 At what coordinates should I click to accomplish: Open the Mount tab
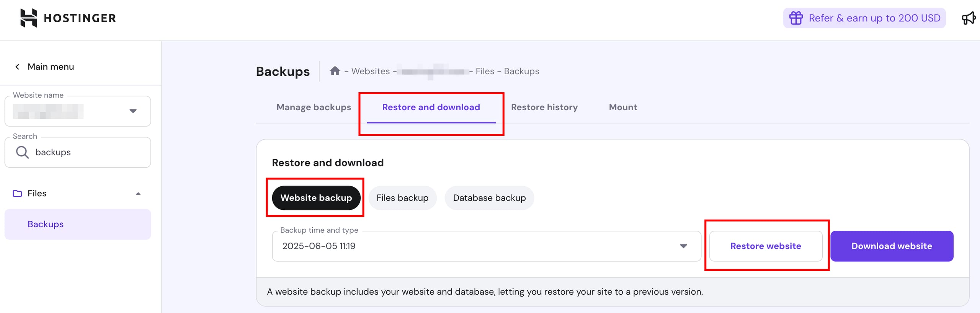click(x=623, y=108)
